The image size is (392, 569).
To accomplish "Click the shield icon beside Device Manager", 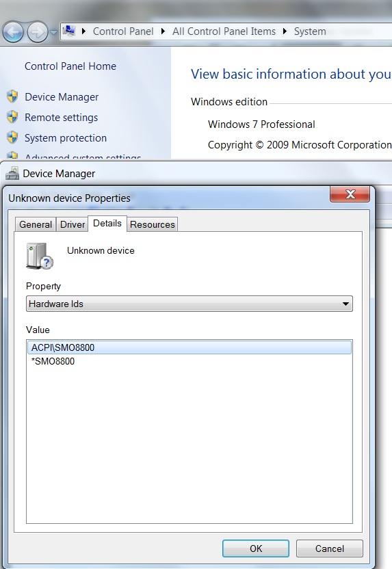I will tap(12, 96).
